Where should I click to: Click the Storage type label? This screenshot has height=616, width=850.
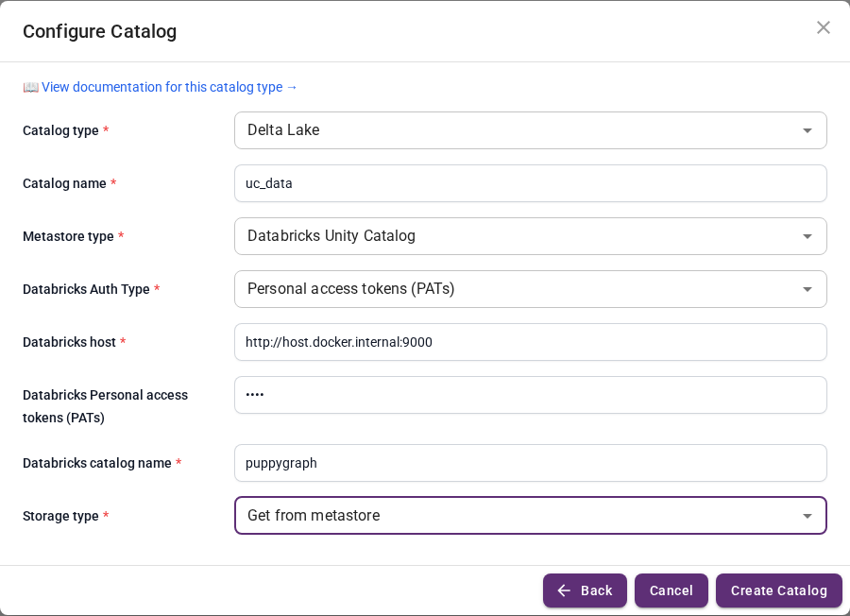pyautogui.click(x=60, y=516)
